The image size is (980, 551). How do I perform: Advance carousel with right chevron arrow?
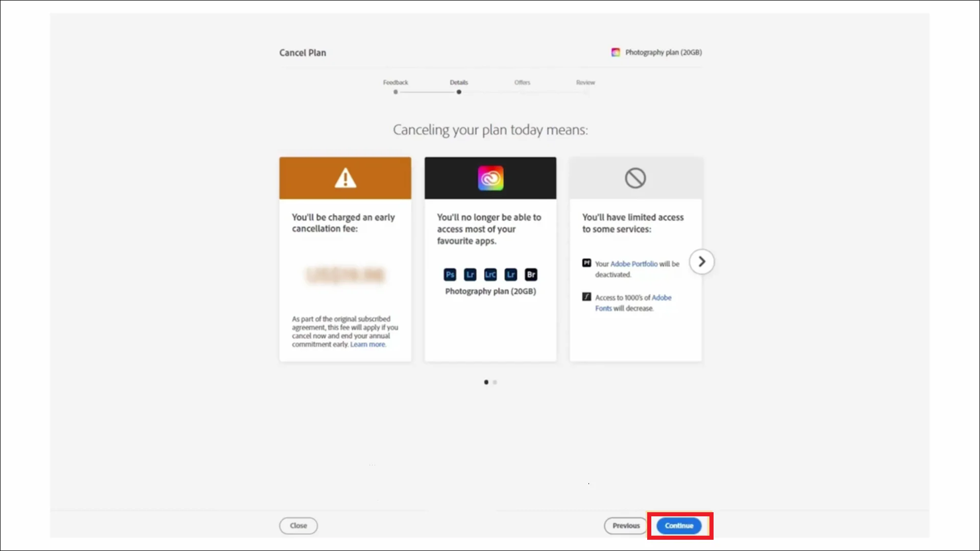click(x=702, y=262)
